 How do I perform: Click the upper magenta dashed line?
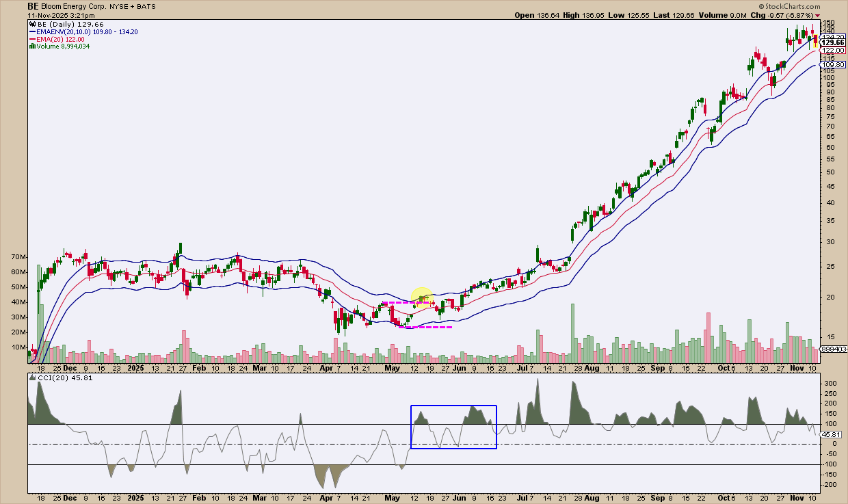[406, 302]
